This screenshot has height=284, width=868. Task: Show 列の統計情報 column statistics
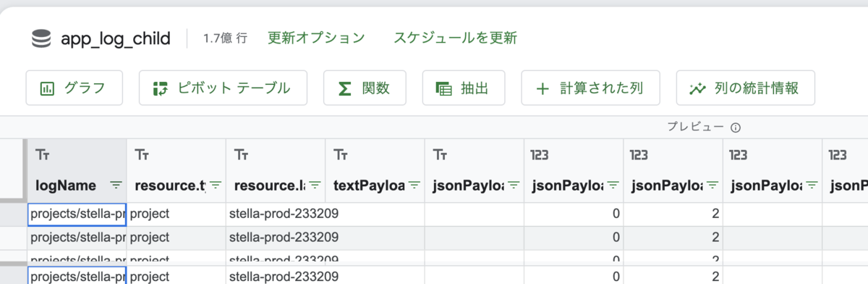point(745,88)
